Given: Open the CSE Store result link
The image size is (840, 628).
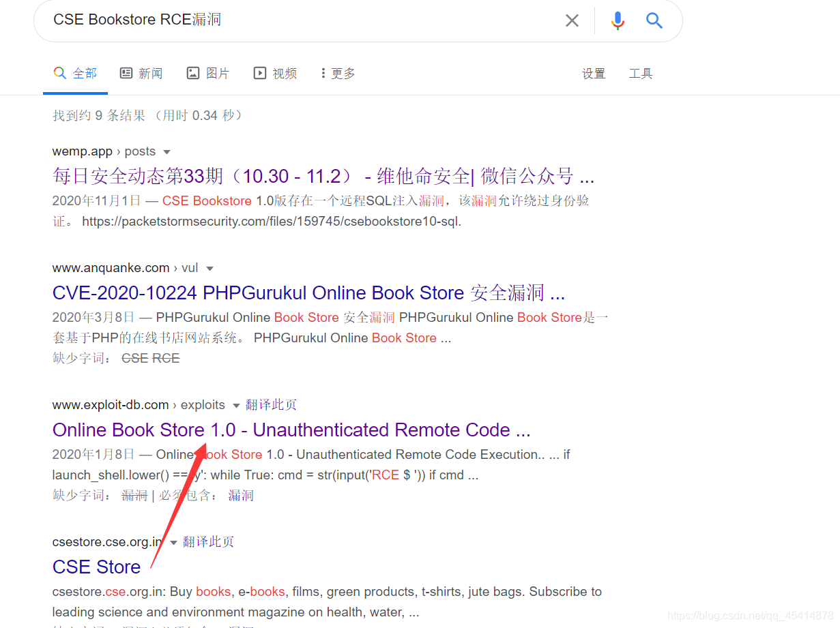Looking at the screenshot, I should pyautogui.click(x=96, y=567).
